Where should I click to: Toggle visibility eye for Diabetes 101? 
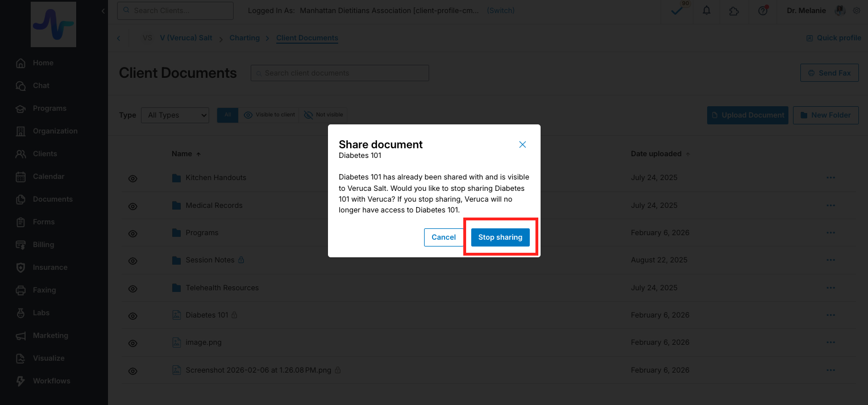coord(133,316)
